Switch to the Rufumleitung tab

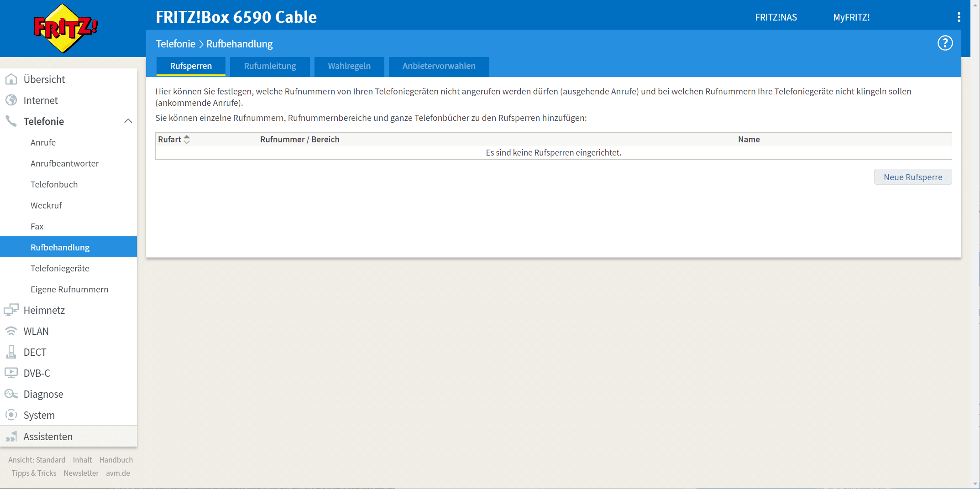tap(270, 66)
